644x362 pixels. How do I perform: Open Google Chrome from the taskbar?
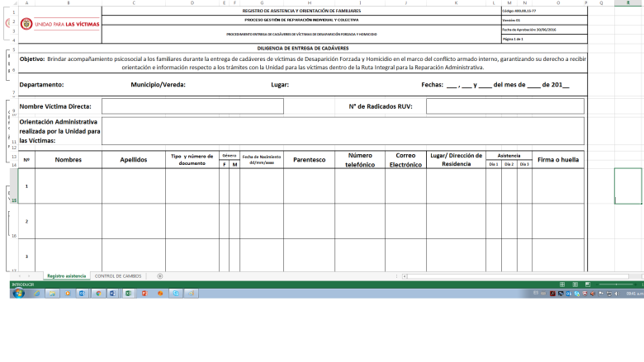[x=98, y=293]
